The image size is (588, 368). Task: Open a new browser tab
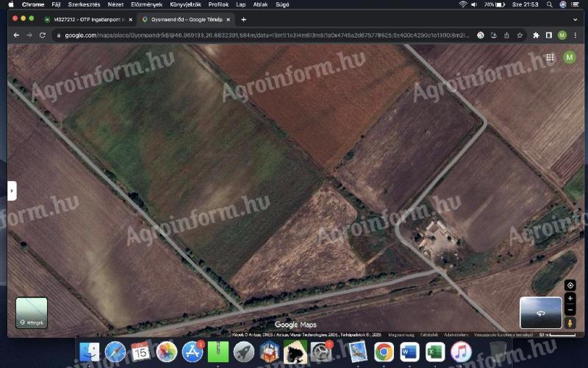pos(243,19)
